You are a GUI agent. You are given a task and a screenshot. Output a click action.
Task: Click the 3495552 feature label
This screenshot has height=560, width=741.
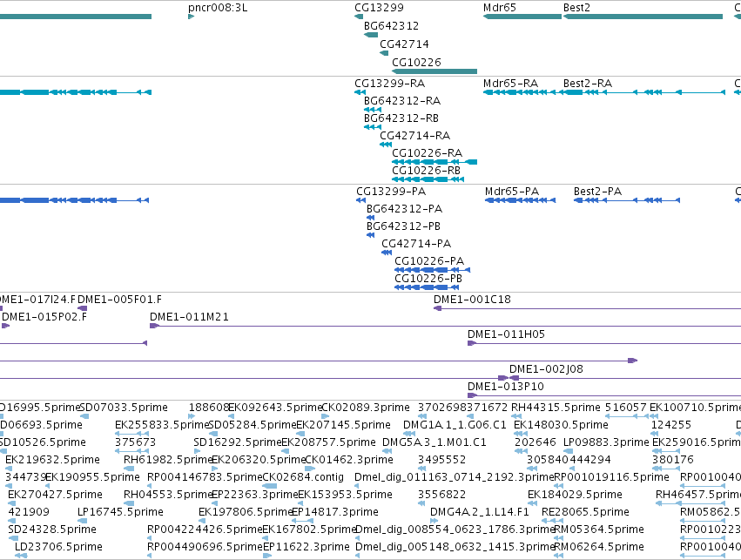(441, 460)
